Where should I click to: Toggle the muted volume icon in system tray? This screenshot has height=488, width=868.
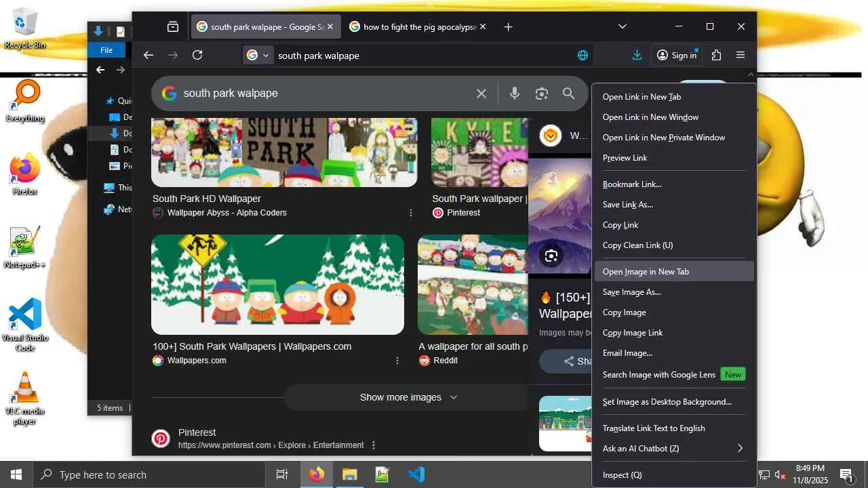[781, 474]
